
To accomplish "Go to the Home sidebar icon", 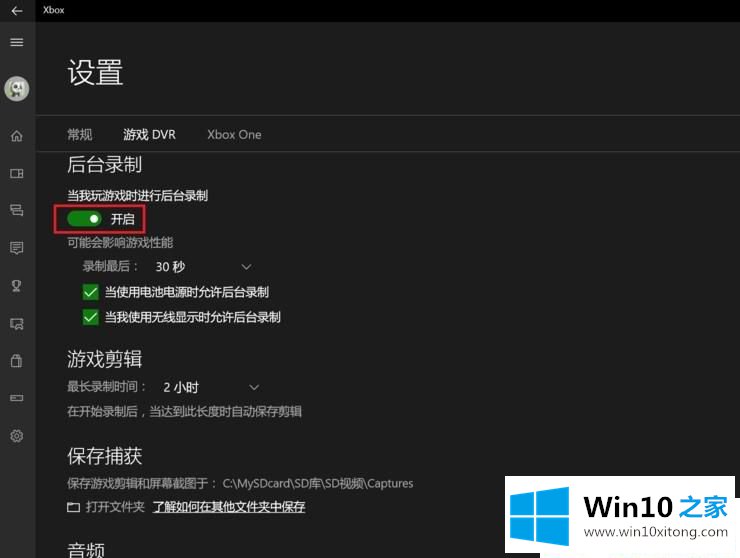I will (x=17, y=136).
